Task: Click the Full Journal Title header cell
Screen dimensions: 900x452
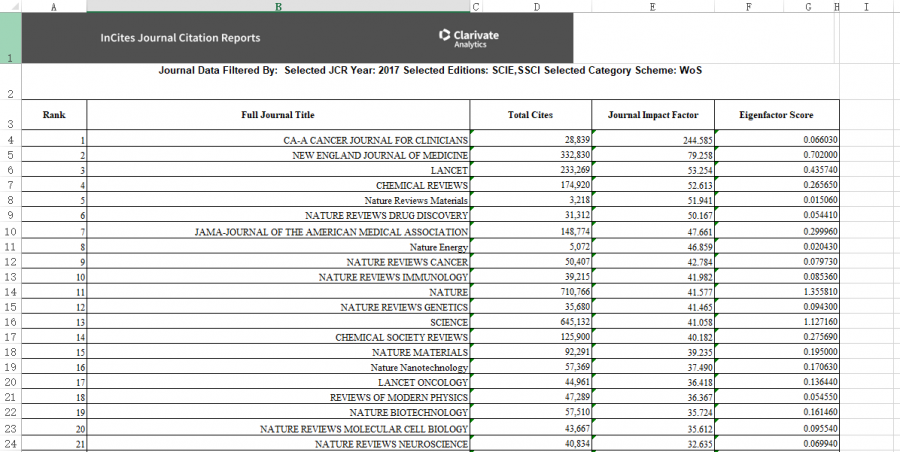Action: point(277,116)
